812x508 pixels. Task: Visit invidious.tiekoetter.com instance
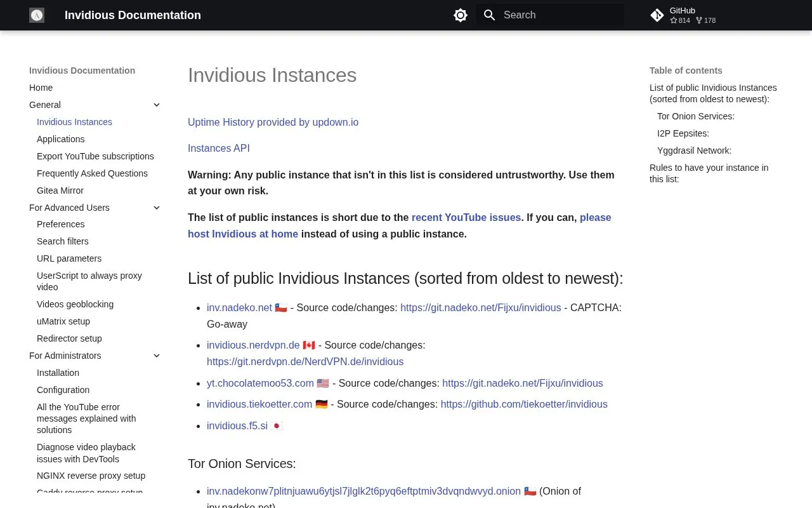tap(259, 404)
